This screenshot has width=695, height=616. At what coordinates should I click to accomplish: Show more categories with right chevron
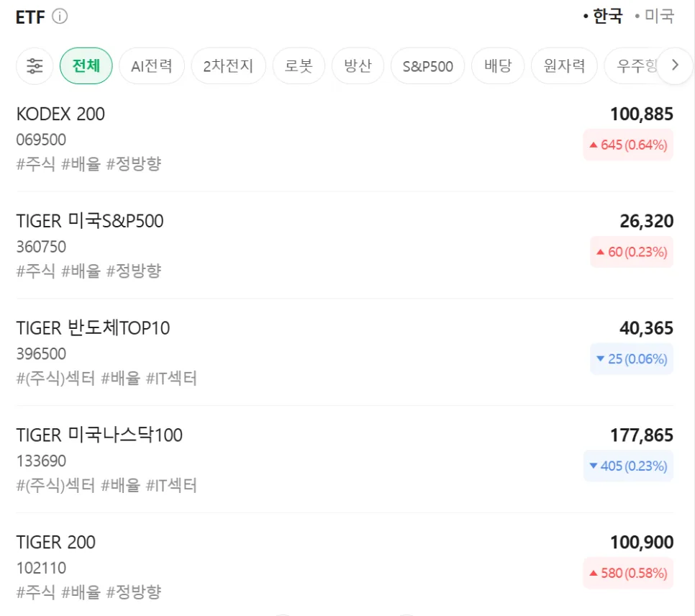[x=675, y=65]
